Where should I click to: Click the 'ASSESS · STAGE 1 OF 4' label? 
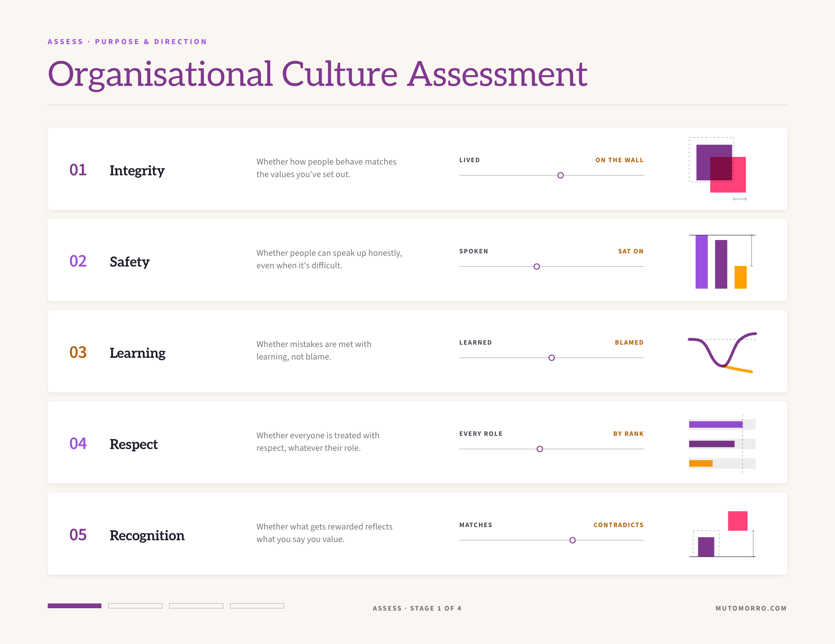point(417,608)
